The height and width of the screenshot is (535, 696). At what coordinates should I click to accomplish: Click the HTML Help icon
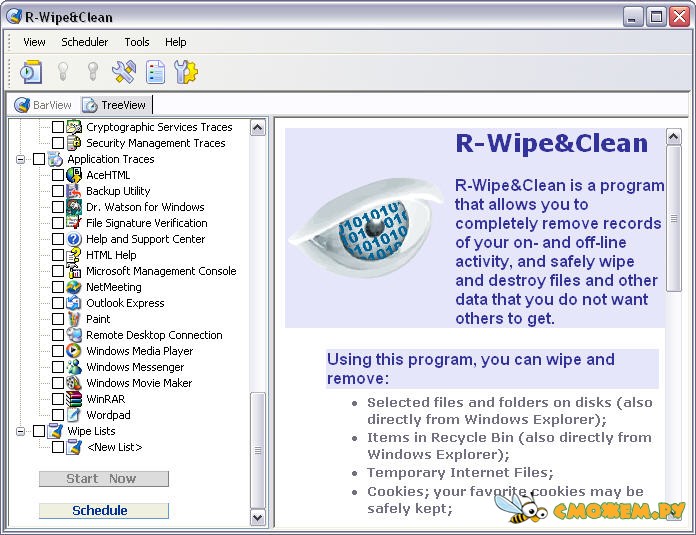74,255
